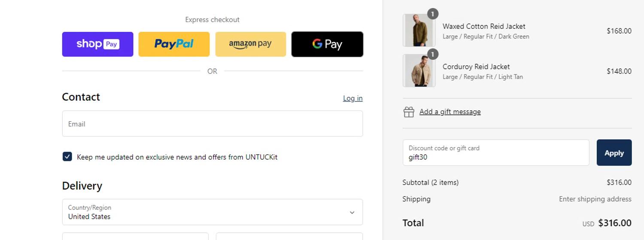The height and width of the screenshot is (240, 644).
Task: Choose PayPal express checkout
Action: point(174,44)
